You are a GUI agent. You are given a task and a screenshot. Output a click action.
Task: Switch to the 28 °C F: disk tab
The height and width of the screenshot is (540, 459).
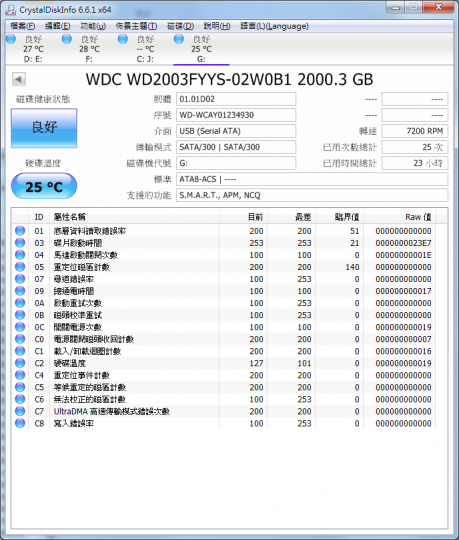(89, 49)
